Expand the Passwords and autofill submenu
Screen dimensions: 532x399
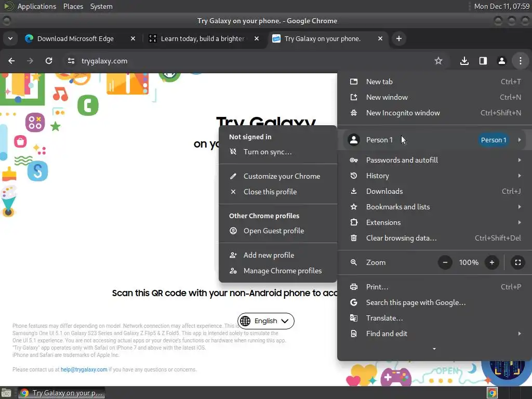[x=434, y=160]
